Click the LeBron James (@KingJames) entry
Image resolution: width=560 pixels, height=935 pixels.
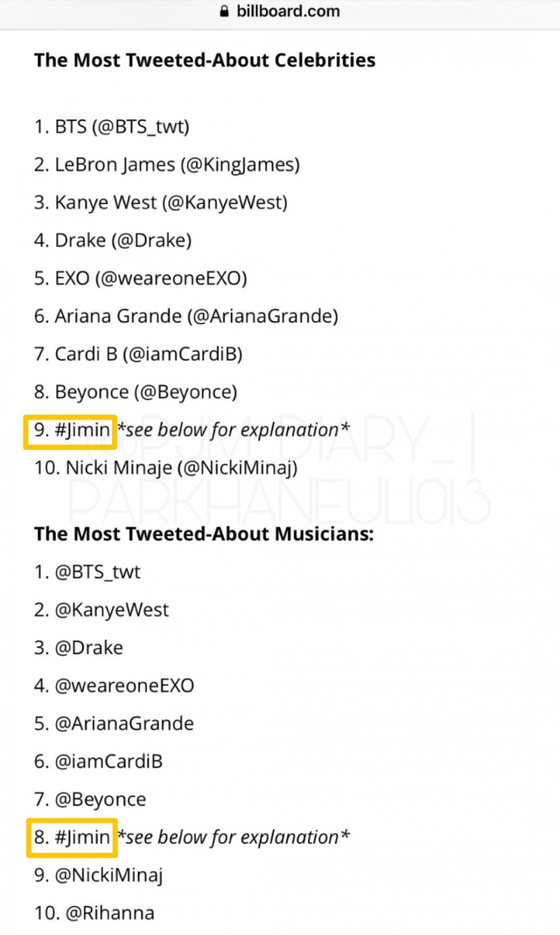tap(167, 165)
